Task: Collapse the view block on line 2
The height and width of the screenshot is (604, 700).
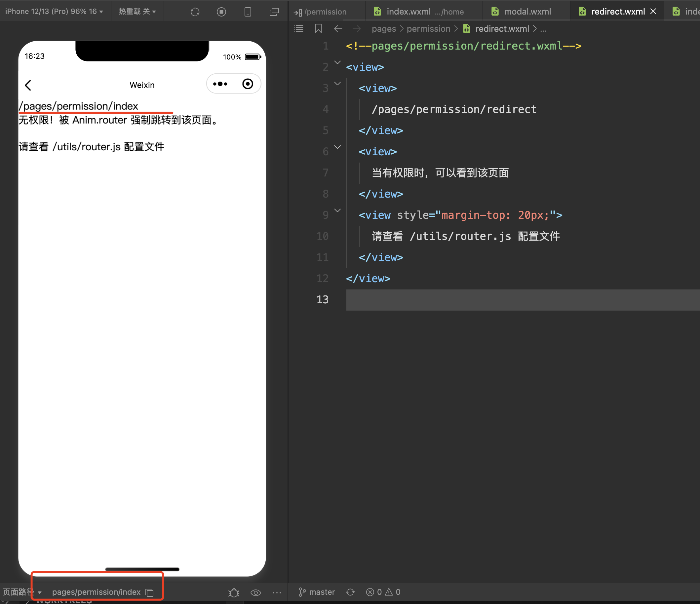Action: coord(337,62)
